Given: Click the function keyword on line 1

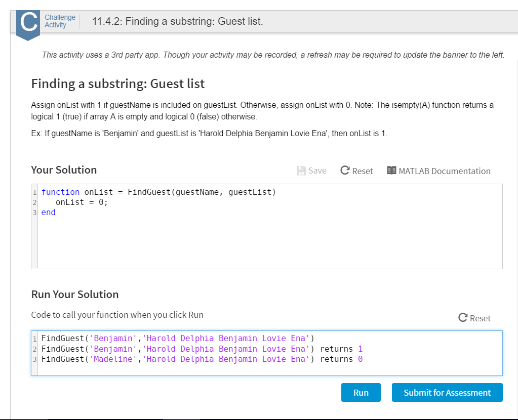Looking at the screenshot, I should (60, 192).
